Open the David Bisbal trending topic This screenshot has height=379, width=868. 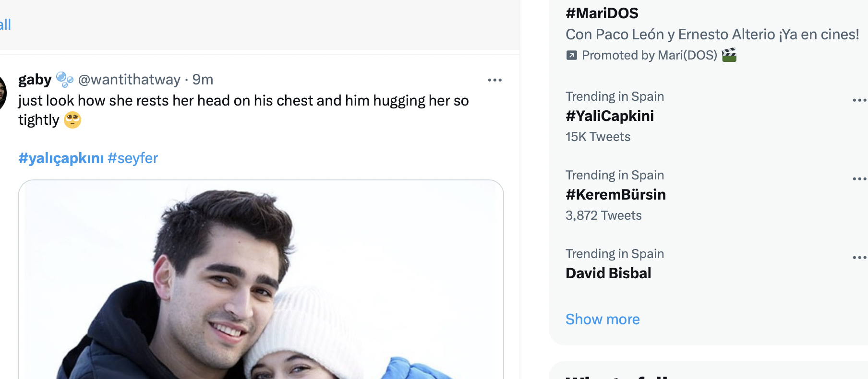[608, 273]
